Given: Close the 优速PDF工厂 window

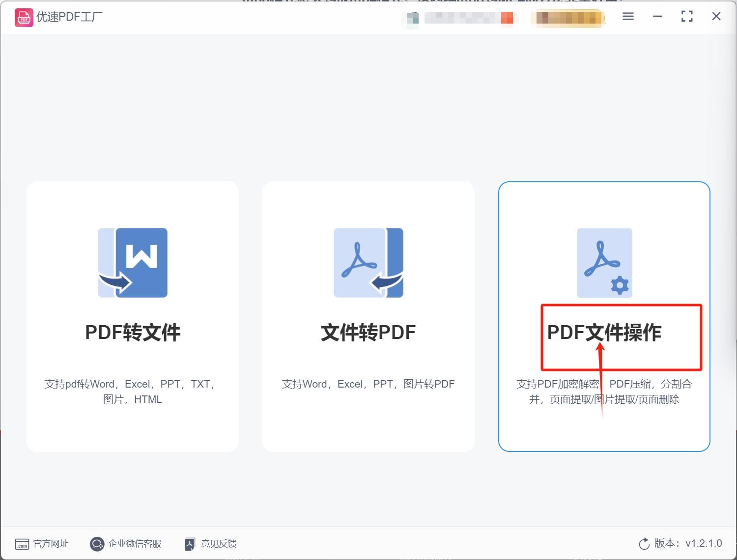Looking at the screenshot, I should coord(716,17).
